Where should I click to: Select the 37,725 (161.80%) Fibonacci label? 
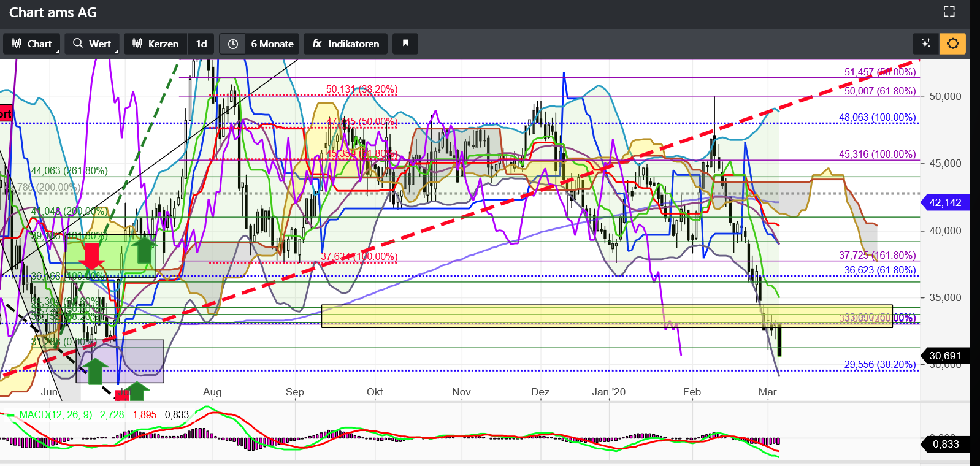tap(878, 255)
